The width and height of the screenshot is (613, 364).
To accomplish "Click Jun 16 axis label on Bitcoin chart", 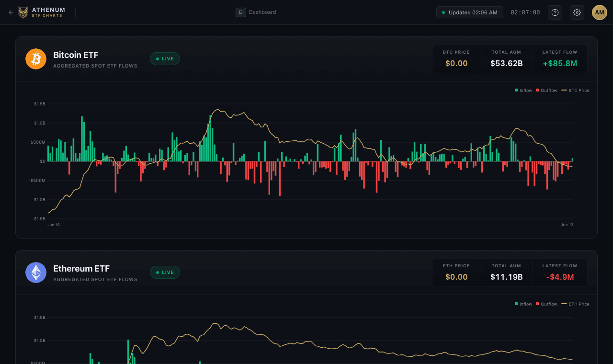I will pyautogui.click(x=54, y=225).
